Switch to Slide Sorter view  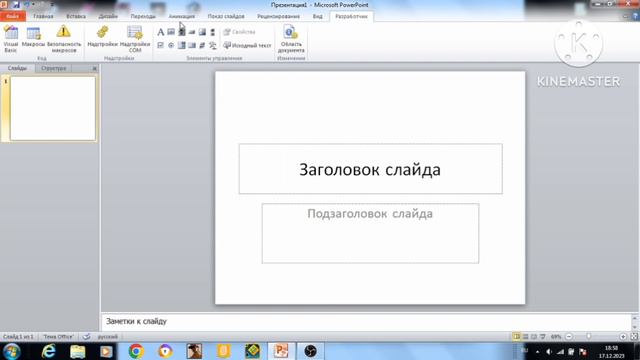pos(525,337)
